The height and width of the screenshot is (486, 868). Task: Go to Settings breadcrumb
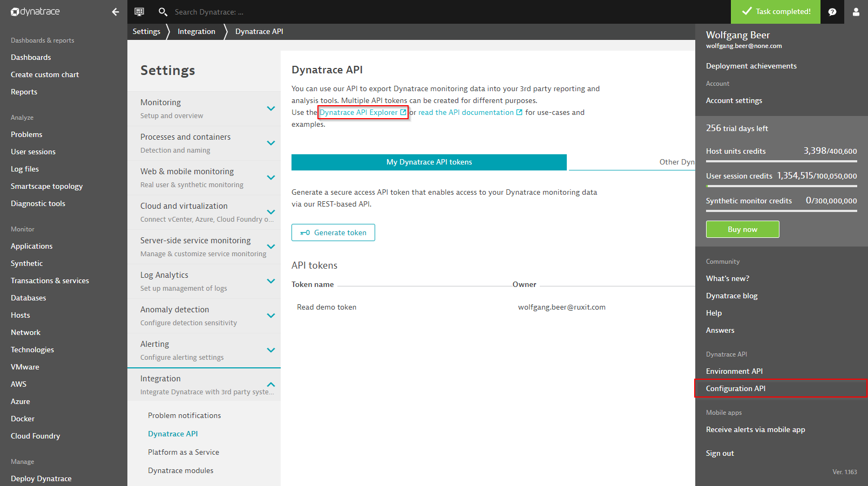click(x=146, y=31)
